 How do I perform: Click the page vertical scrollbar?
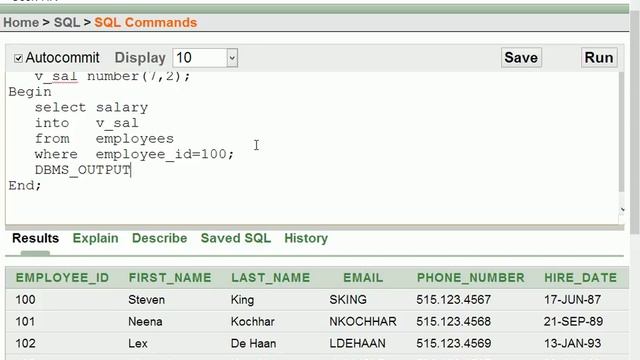(x=635, y=122)
